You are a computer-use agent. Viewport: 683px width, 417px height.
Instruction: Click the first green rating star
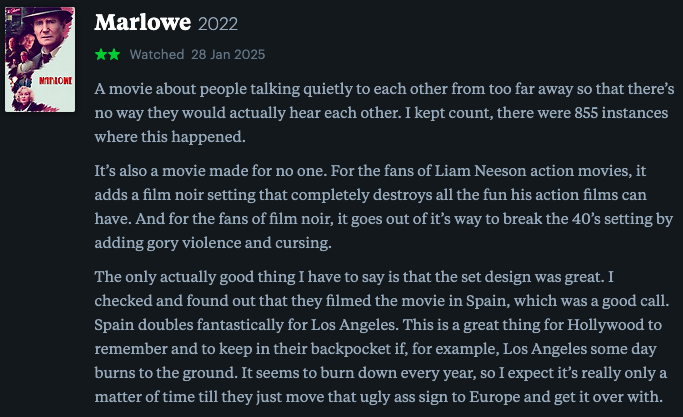[101, 54]
